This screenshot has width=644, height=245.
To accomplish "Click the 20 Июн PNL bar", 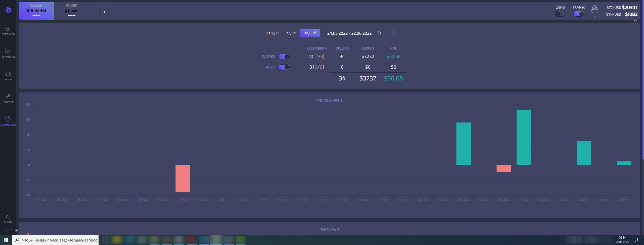I will click(584, 153).
